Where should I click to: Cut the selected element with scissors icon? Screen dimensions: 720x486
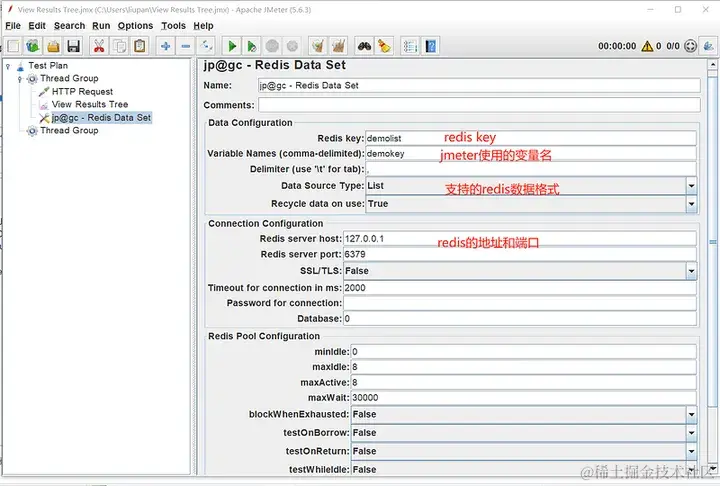click(x=99, y=46)
